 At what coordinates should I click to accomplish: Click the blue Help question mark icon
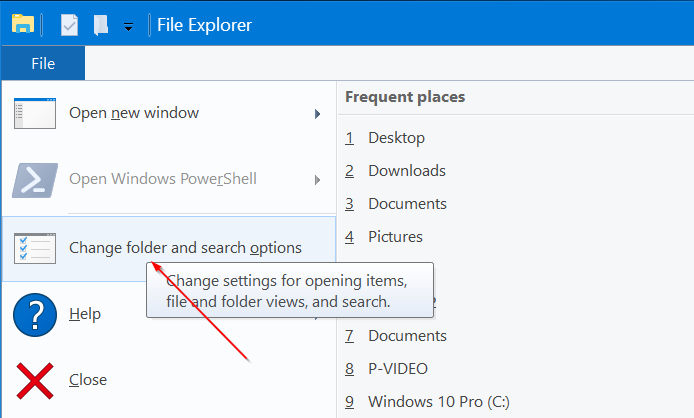pos(34,314)
